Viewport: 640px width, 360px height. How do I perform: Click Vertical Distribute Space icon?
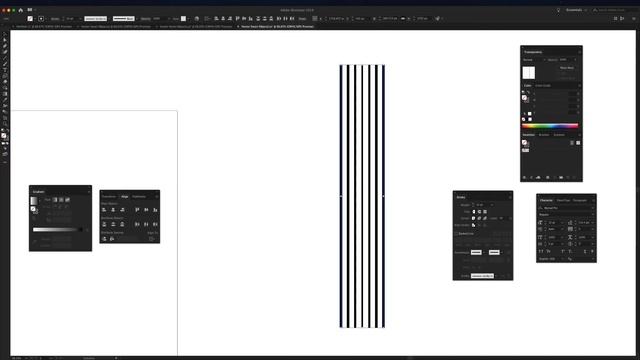coord(104,239)
